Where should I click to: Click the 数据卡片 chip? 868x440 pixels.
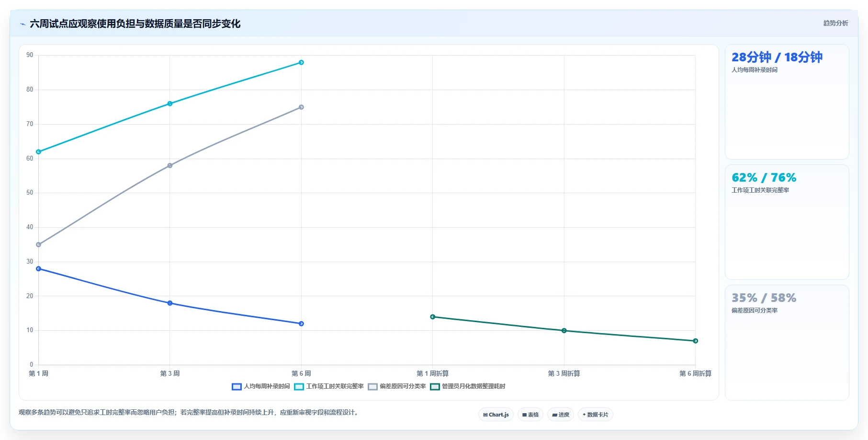[596, 415]
